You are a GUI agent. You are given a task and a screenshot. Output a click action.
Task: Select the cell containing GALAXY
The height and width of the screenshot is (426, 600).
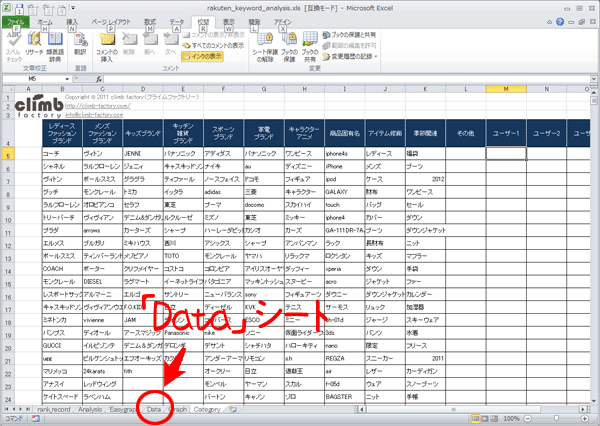[x=345, y=192]
